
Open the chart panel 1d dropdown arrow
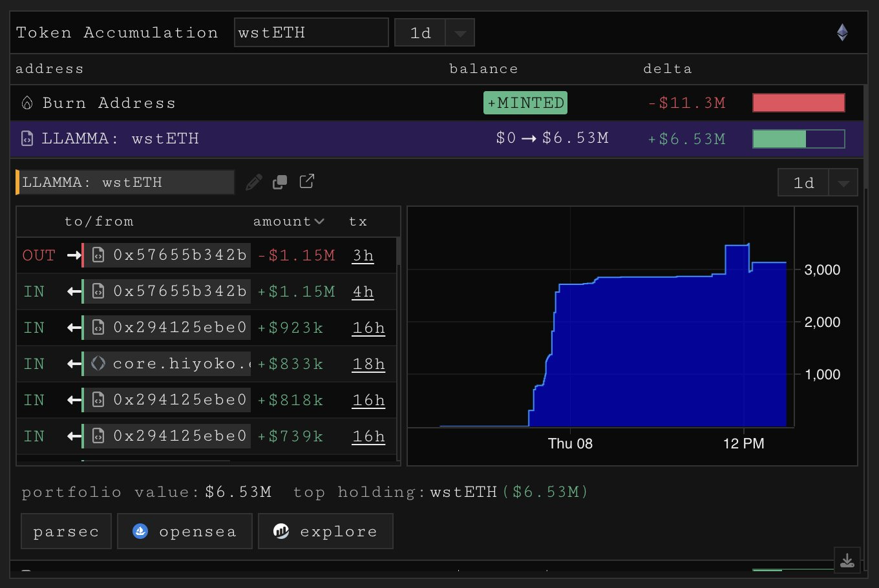(843, 183)
